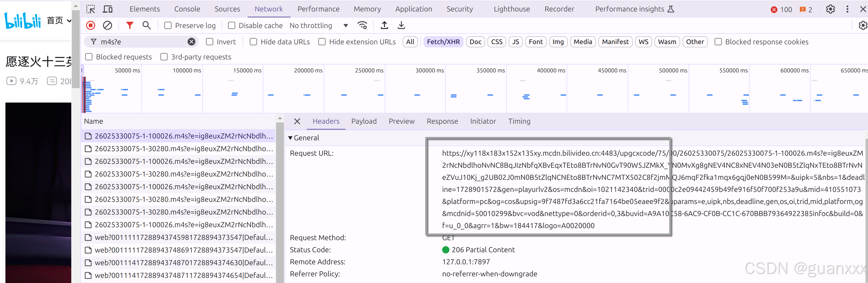The image size is (868, 283).
Task: Filter requests by Other
Action: pyautogui.click(x=695, y=42)
